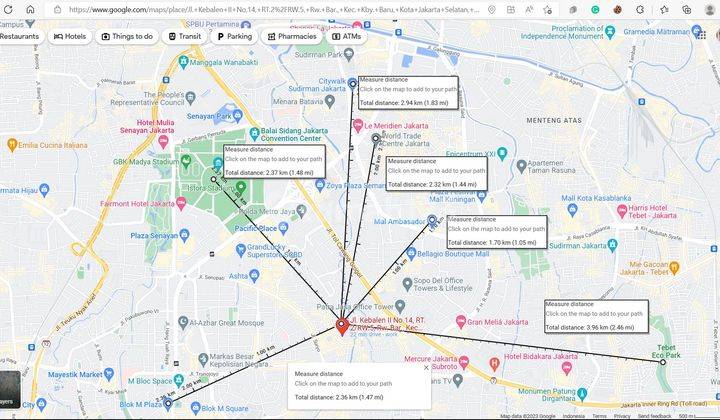Viewport: 720px width, 420px height.
Task: Select Epicentrum XXI cinema marker
Action: (x=502, y=152)
